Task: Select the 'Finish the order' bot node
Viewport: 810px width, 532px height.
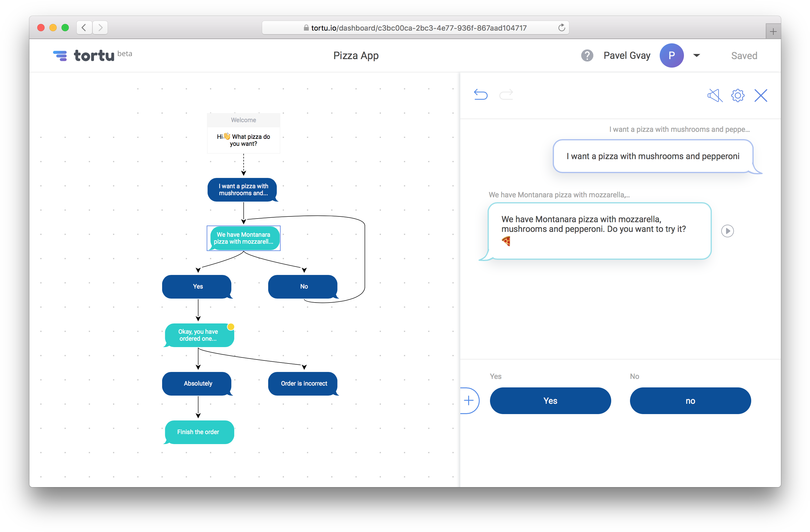Action: pyautogui.click(x=199, y=432)
